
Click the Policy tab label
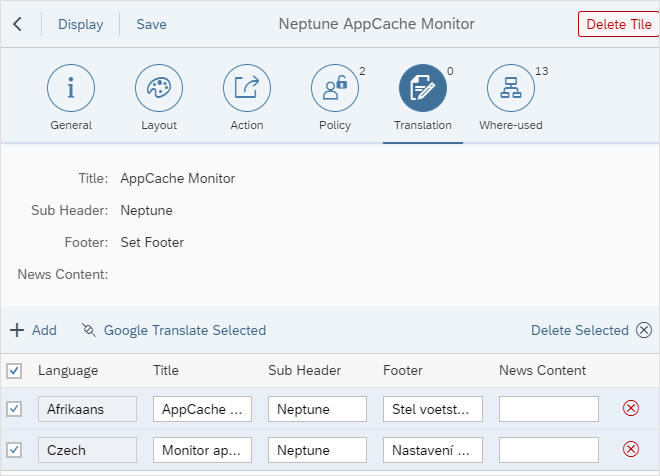click(x=335, y=125)
